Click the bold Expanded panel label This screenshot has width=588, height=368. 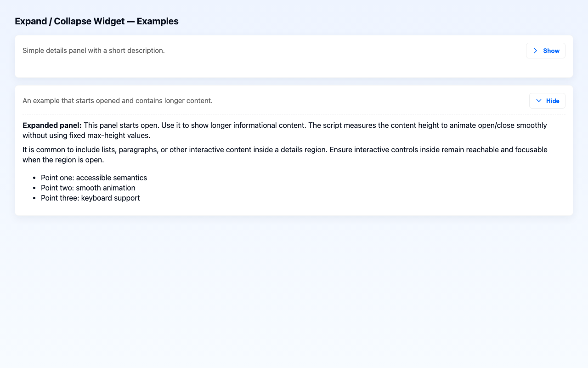(x=52, y=125)
